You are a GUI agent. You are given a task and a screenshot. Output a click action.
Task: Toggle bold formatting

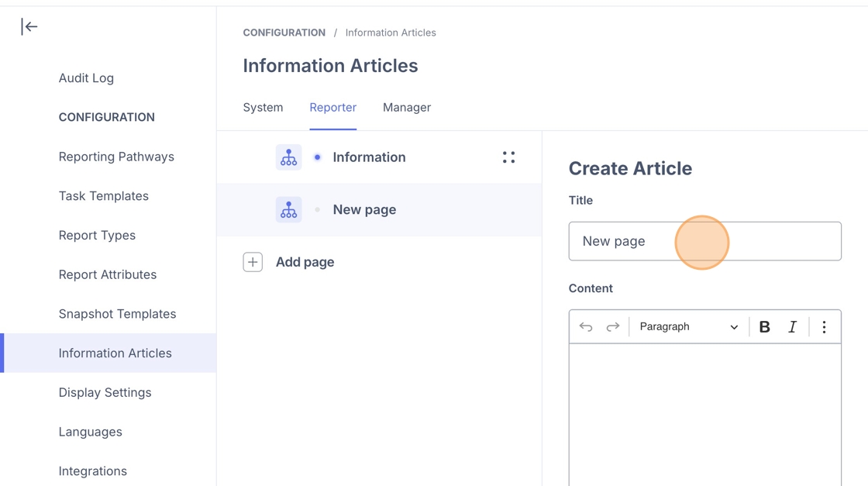coord(764,326)
